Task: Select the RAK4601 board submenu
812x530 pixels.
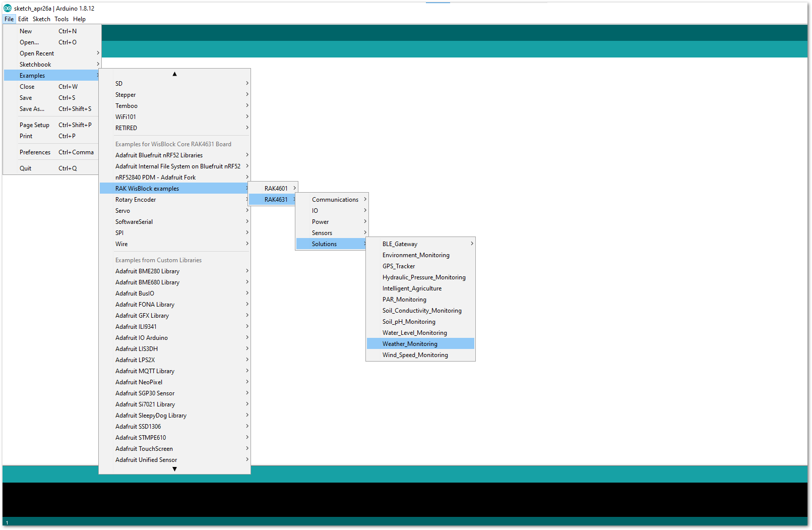Action: click(273, 189)
